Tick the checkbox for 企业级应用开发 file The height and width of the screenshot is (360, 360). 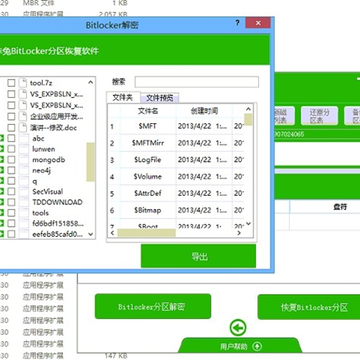(11, 116)
